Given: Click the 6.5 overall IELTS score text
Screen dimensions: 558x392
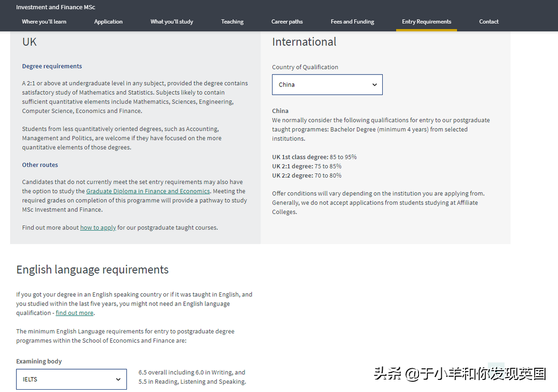Looking at the screenshot, I should point(192,377).
